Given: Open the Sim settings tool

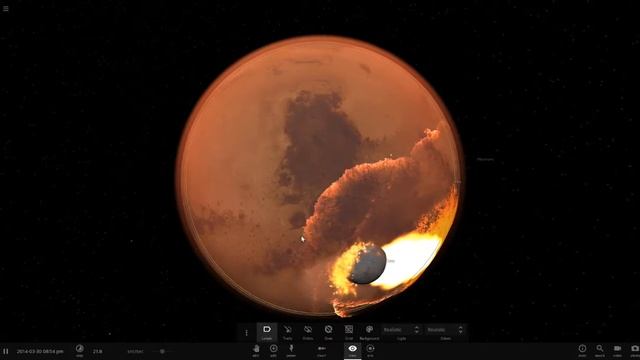Looking at the screenshot, I should [370, 350].
